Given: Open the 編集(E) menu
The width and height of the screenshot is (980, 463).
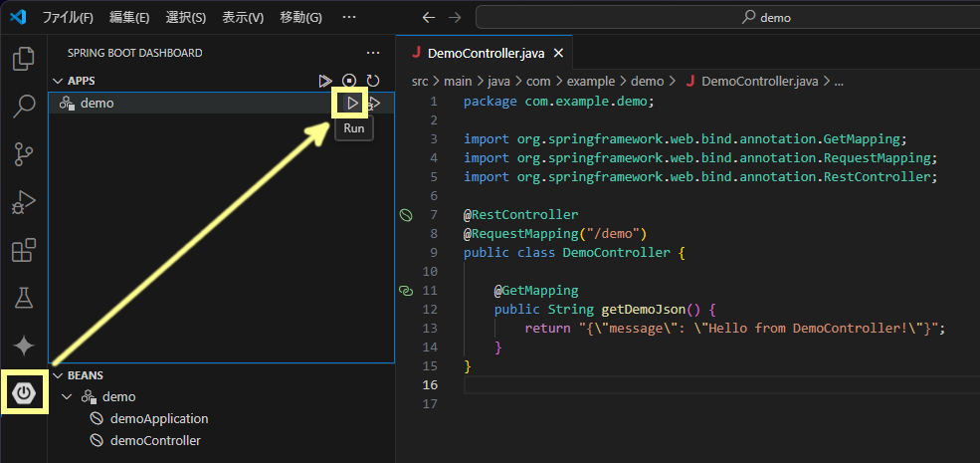Looking at the screenshot, I should (129, 18).
